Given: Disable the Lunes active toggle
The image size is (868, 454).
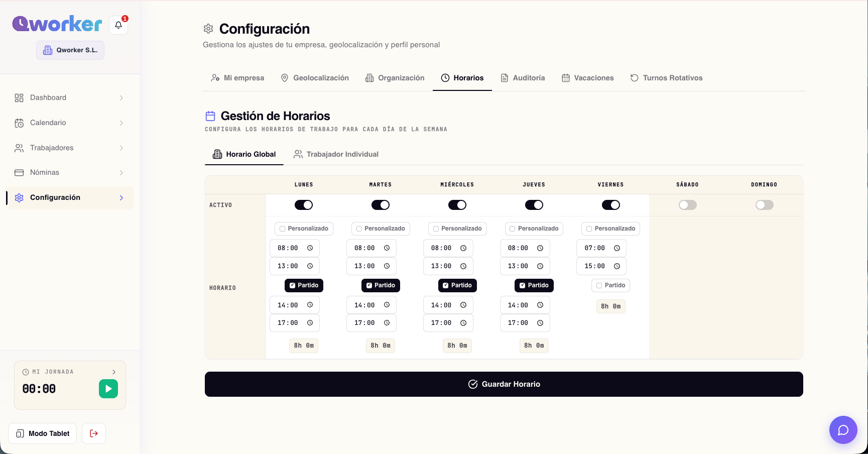Looking at the screenshot, I should (x=304, y=205).
